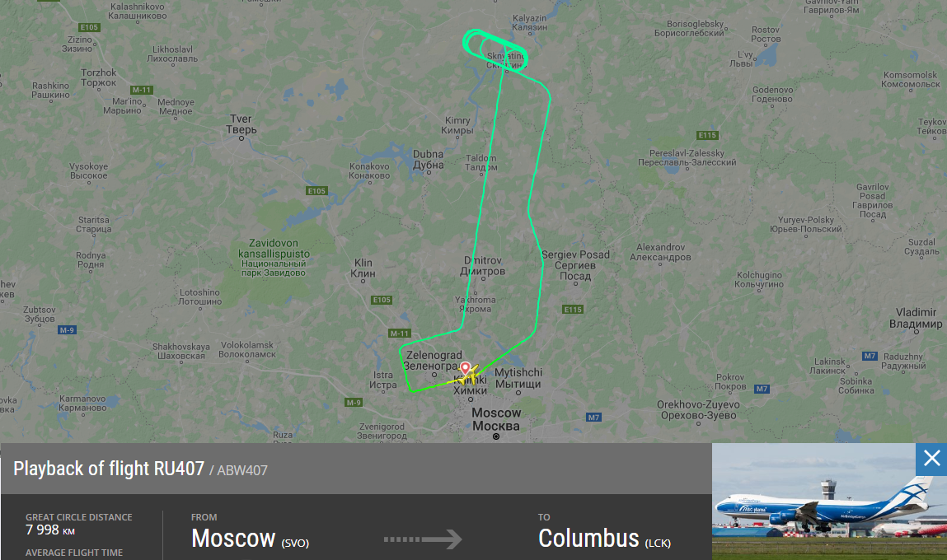This screenshot has width=947, height=560.
Task: Click the Dubna town label
Action: 429,160
